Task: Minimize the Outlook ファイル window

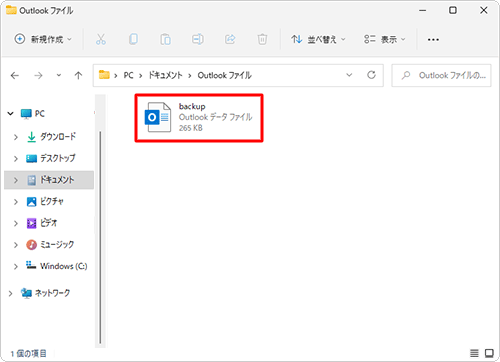Action: (x=423, y=10)
